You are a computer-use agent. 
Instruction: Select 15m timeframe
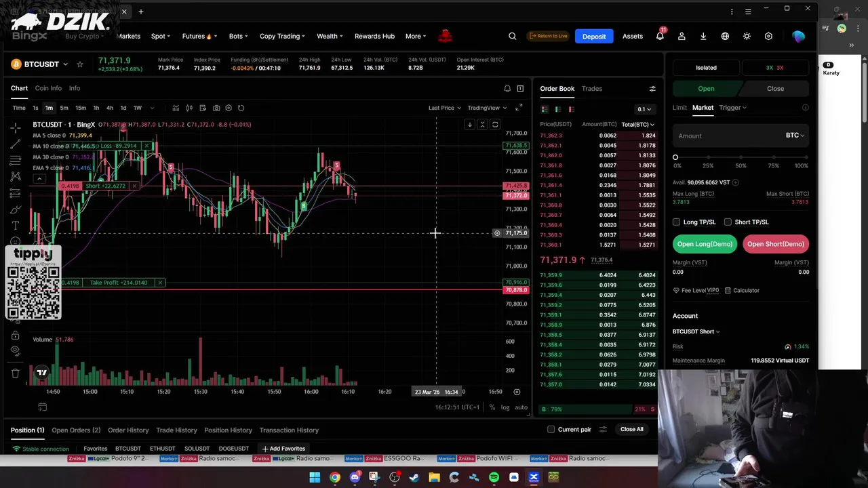coord(80,108)
